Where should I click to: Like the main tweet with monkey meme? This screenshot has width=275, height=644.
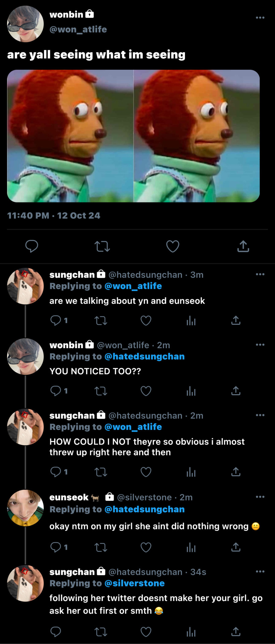(x=173, y=246)
